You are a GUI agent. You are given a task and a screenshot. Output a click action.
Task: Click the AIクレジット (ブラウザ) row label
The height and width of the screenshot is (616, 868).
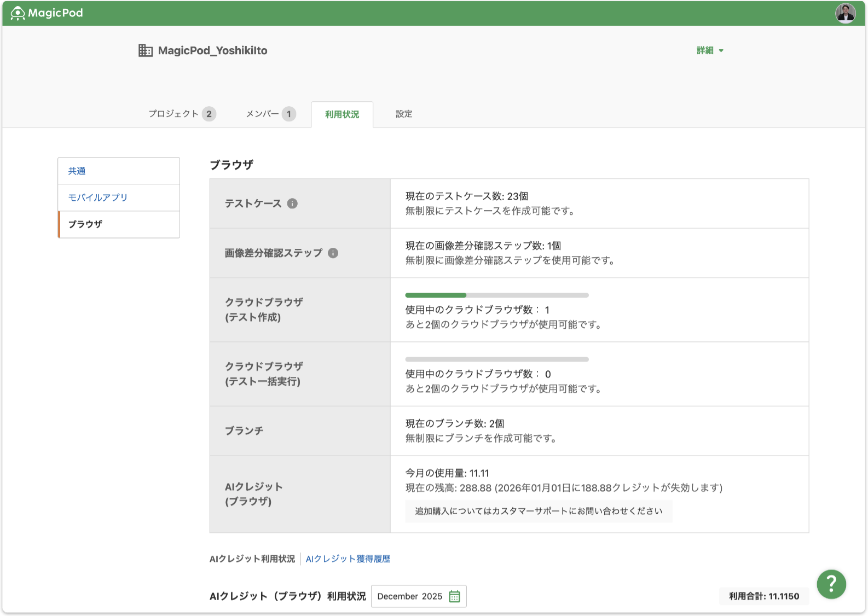click(254, 494)
